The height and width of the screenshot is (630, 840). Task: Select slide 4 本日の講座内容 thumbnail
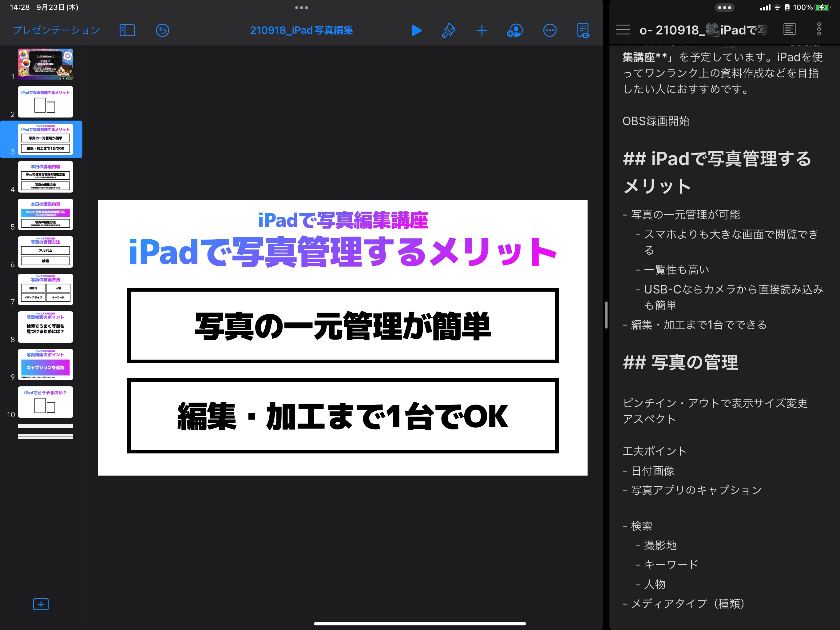tap(46, 177)
